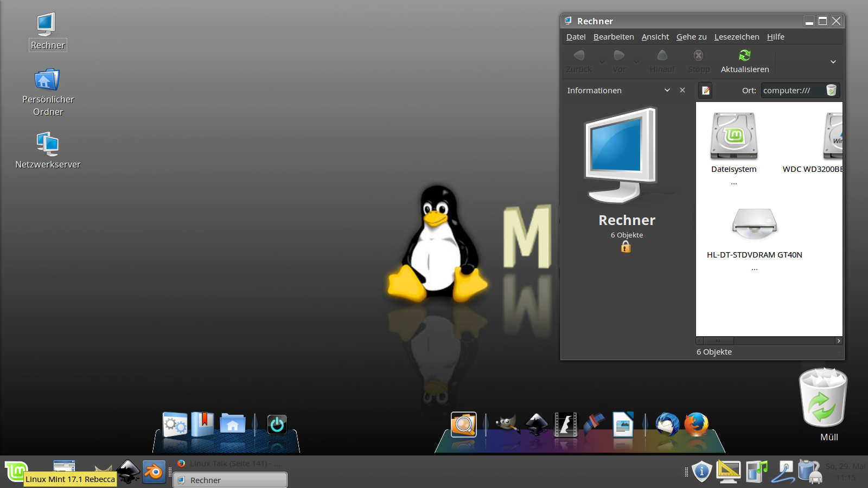This screenshot has height=488, width=868.
Task: Open the network connection tray icon
Action: 783,471
